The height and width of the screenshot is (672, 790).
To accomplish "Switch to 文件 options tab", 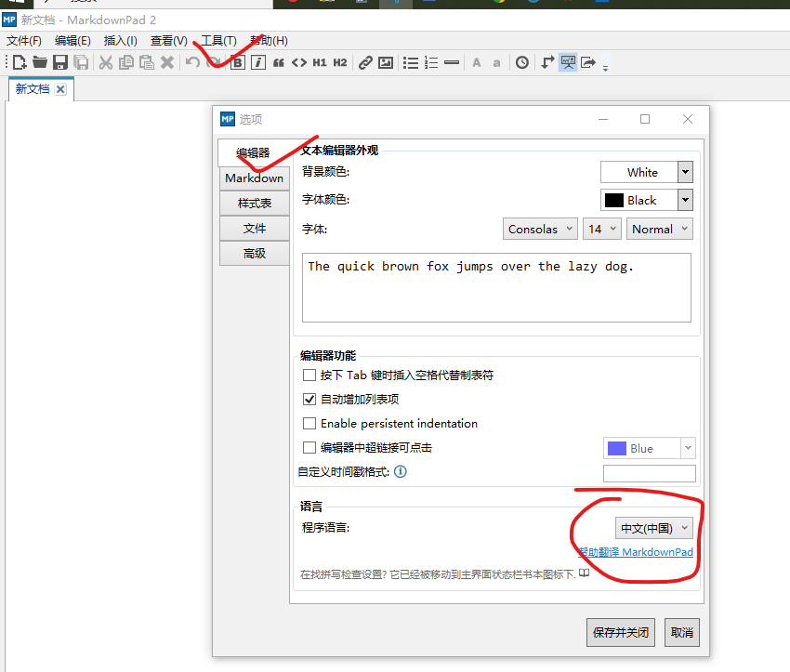I will [255, 229].
